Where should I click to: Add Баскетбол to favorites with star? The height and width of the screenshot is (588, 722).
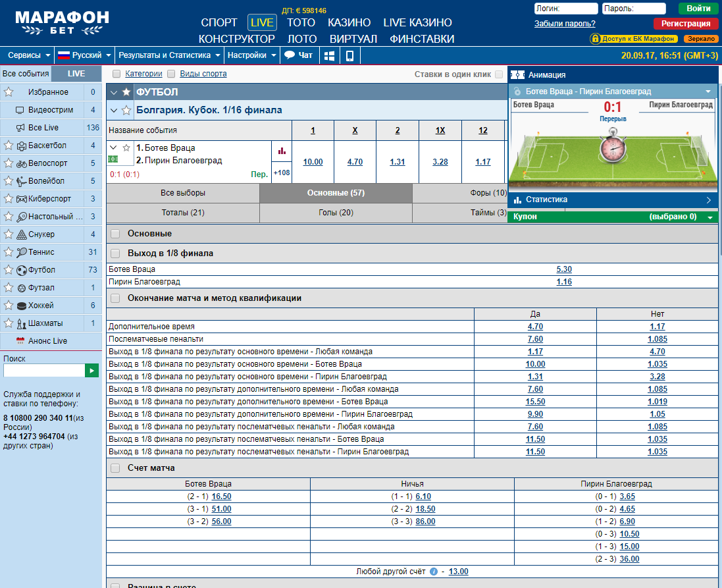(x=9, y=146)
